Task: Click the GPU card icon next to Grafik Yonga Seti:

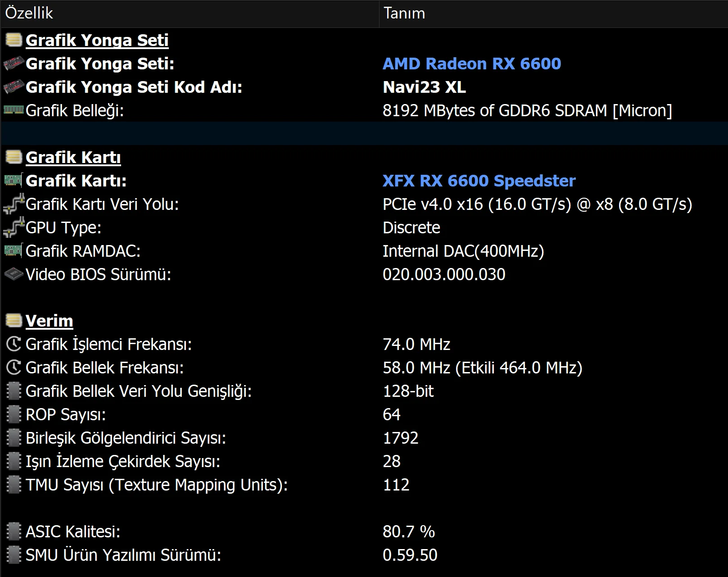Action: tap(14, 64)
